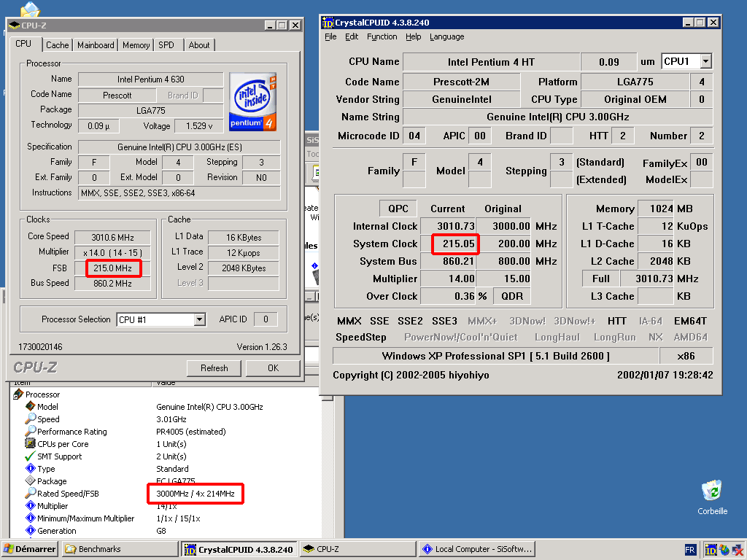This screenshot has width=747, height=560.
Task: Click the Package row grey diamond icon
Action: click(31, 481)
